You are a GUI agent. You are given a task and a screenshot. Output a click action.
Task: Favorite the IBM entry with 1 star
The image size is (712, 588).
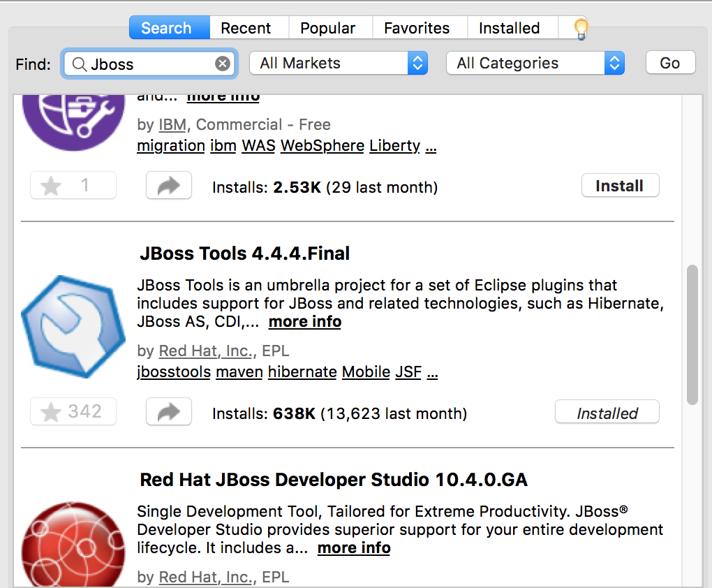[x=73, y=185]
